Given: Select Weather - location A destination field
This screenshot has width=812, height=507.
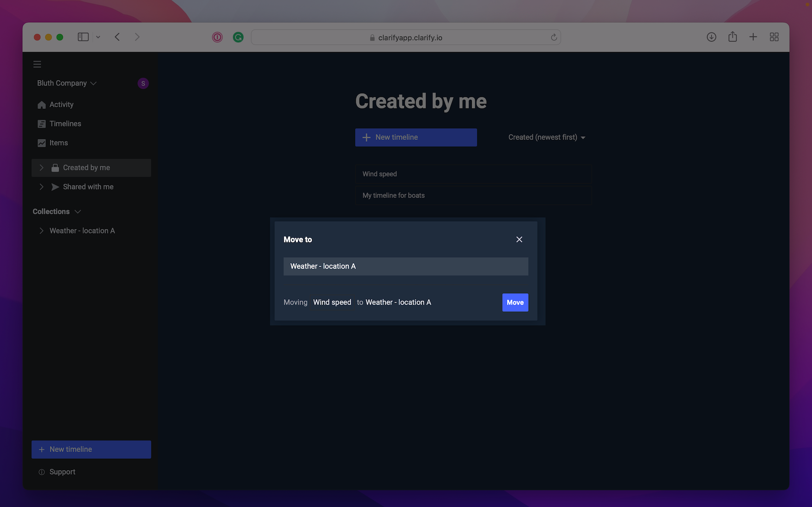Looking at the screenshot, I should pyautogui.click(x=405, y=266).
